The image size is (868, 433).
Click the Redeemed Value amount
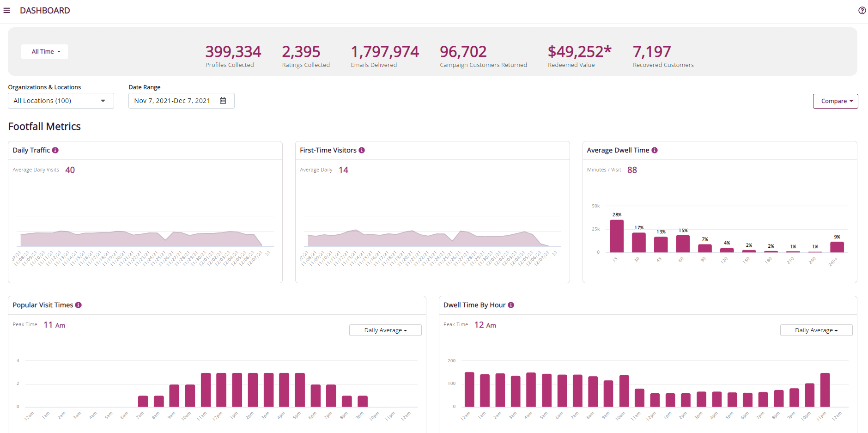coord(579,52)
